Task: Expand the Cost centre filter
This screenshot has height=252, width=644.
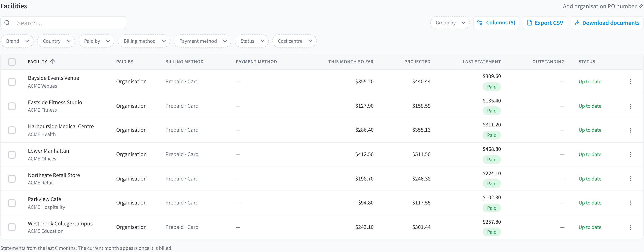Action: coord(295,41)
